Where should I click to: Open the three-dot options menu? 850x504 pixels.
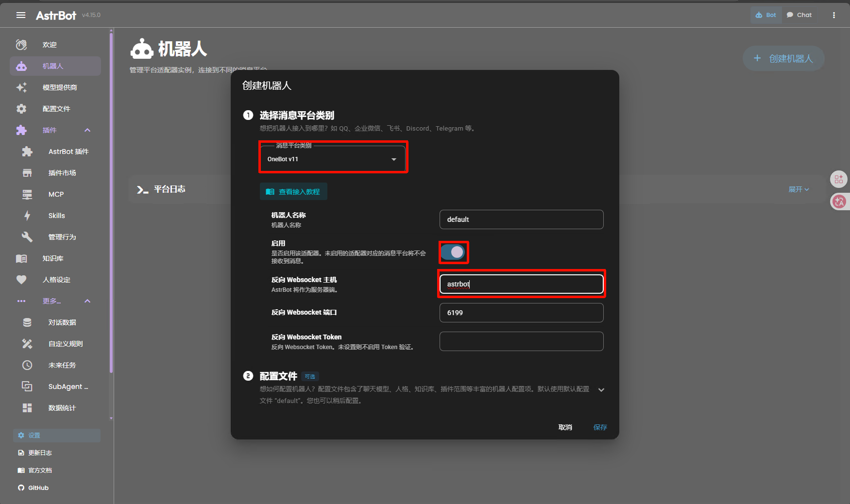click(x=833, y=15)
